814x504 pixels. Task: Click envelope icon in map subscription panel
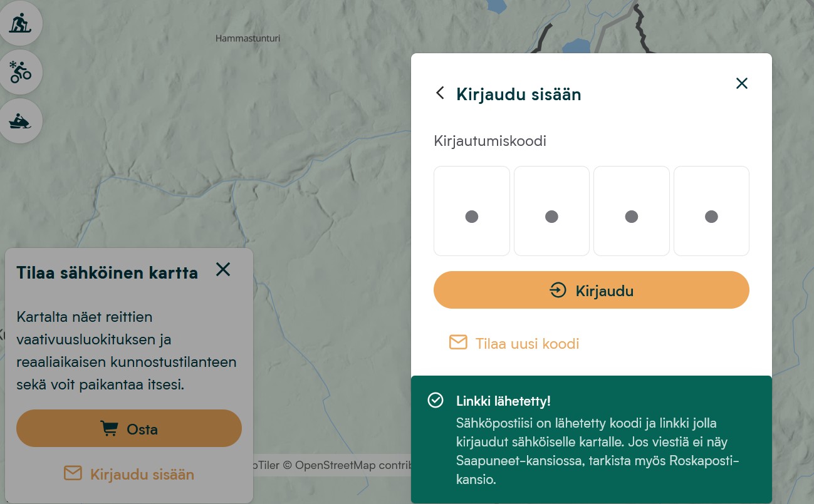[73, 473]
